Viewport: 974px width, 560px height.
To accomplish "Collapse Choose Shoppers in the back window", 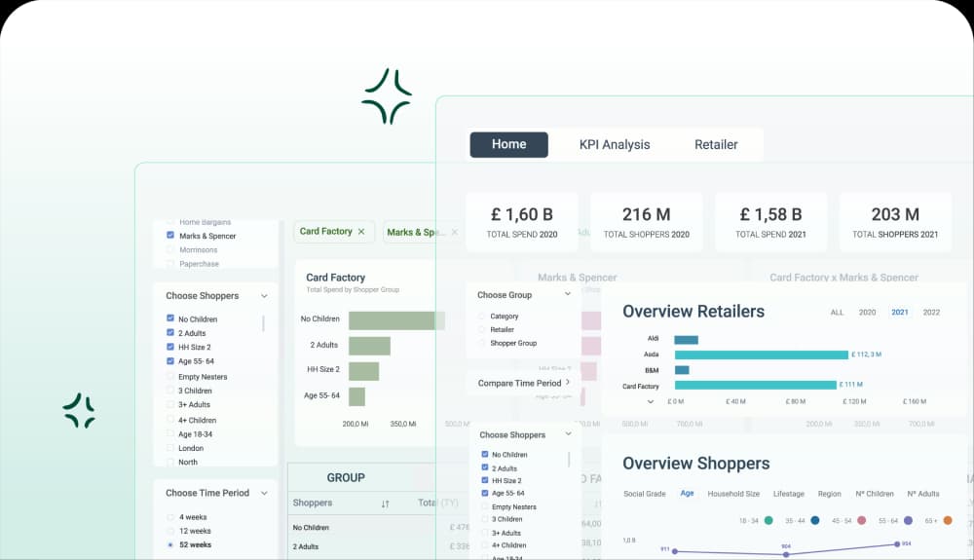I will click(264, 296).
